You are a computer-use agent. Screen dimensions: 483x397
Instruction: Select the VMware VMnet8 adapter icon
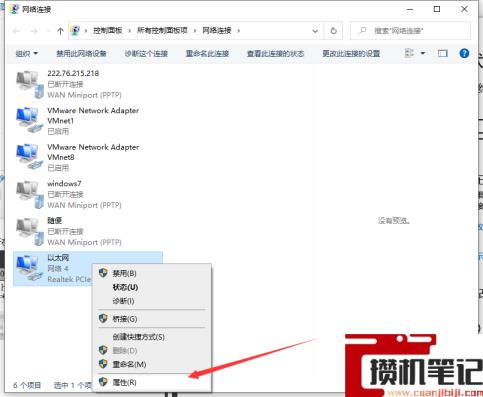pyautogui.click(x=29, y=157)
